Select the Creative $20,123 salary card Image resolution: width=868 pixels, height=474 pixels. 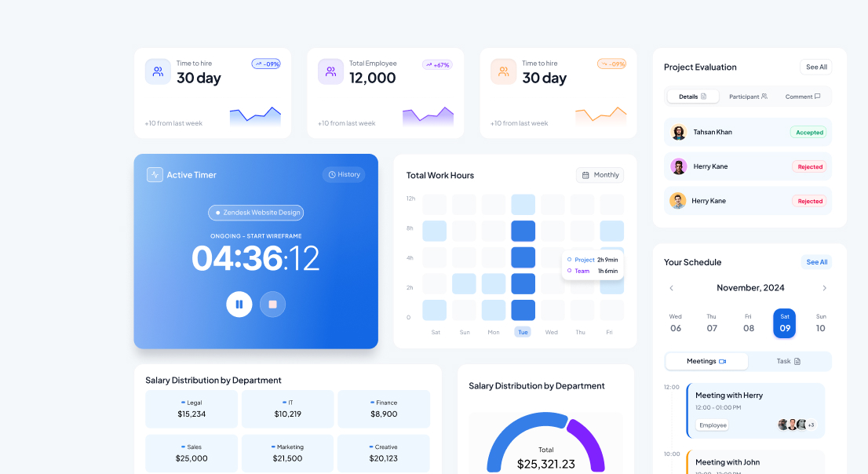coord(384,454)
